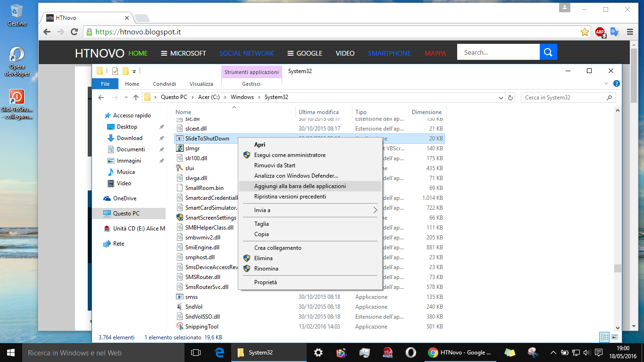The image size is (644, 362).
Task: Click New folder icon in quick access toolbar
Action: pos(125,71)
